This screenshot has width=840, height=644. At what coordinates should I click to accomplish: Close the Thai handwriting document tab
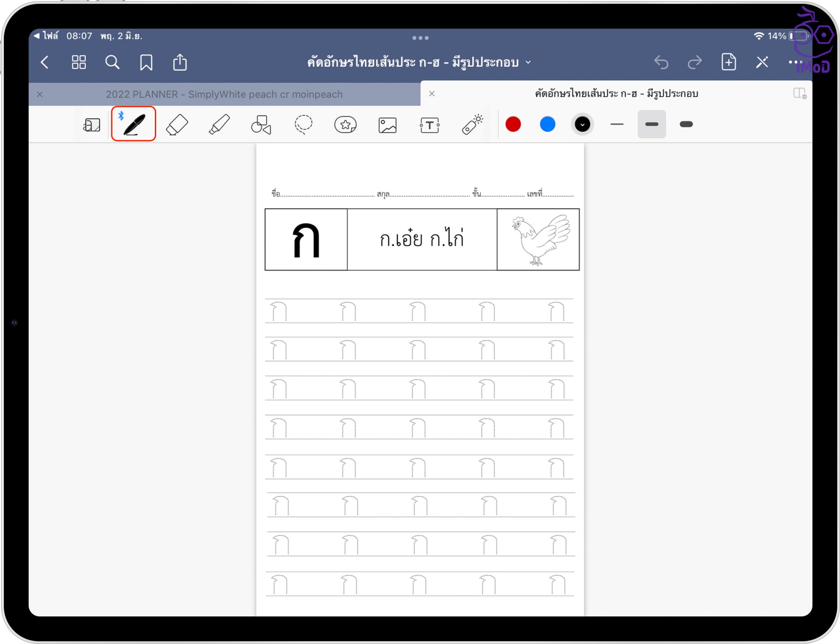click(431, 94)
